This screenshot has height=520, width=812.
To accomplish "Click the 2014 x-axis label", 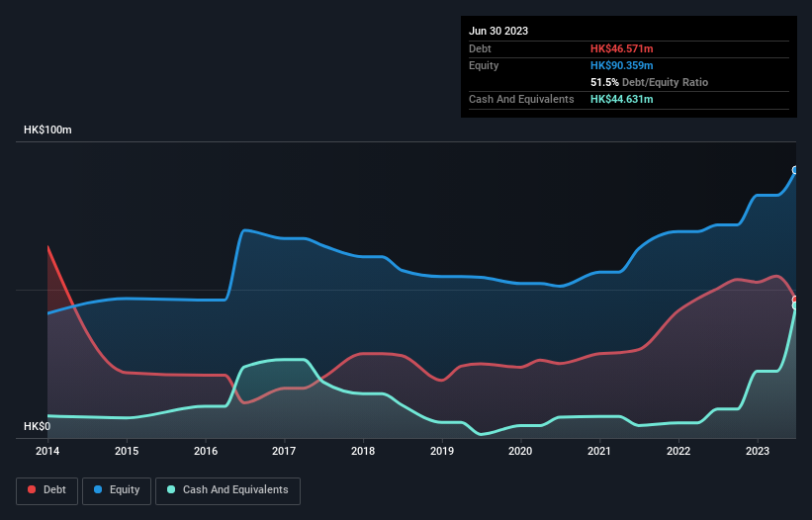I will [x=47, y=451].
